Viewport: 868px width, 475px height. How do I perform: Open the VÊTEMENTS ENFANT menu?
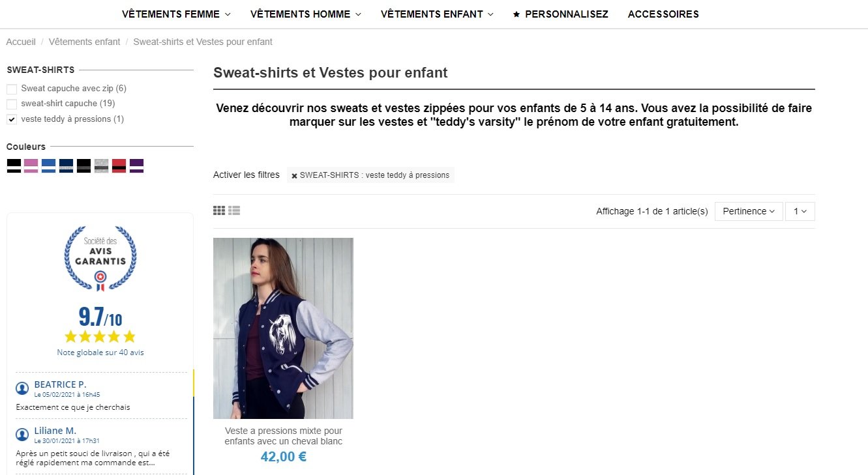click(437, 14)
